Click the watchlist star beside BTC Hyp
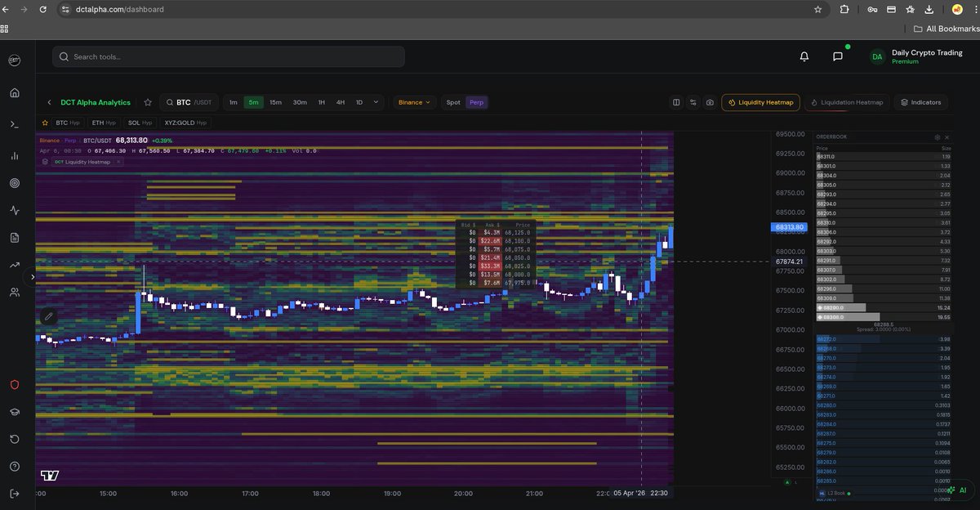The height and width of the screenshot is (510, 980). 46,123
